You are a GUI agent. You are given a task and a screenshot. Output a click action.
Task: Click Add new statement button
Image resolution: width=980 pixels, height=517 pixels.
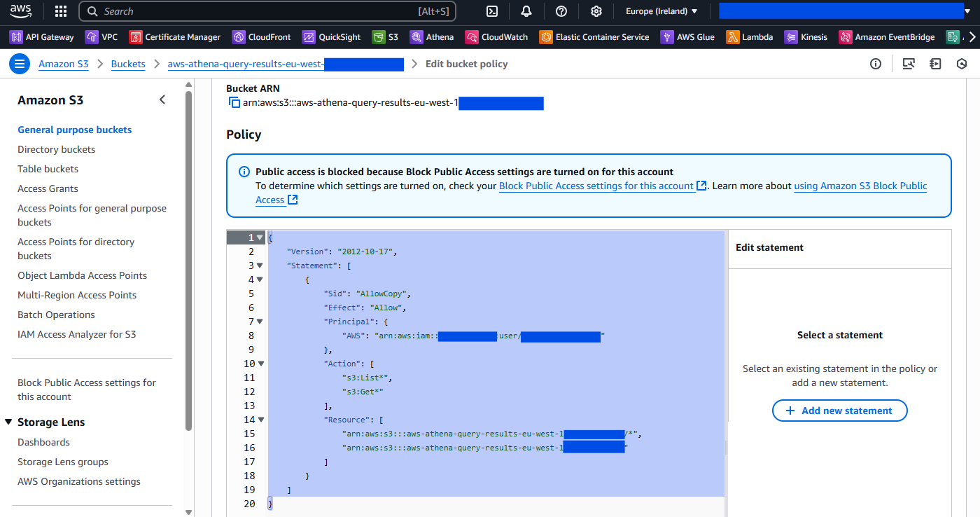[840, 411]
